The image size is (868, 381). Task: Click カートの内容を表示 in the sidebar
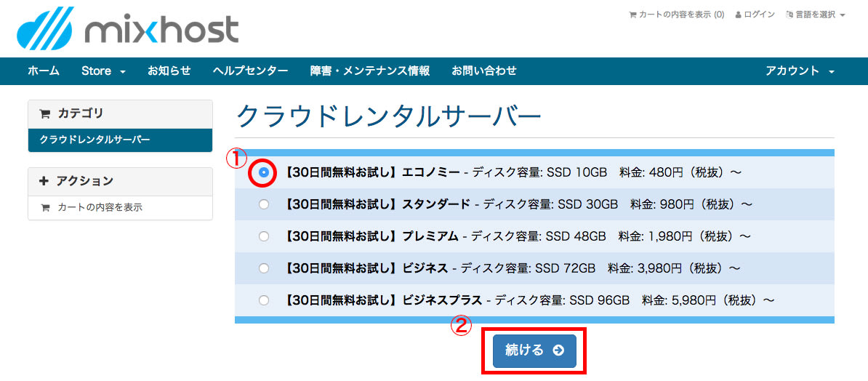pos(120,208)
